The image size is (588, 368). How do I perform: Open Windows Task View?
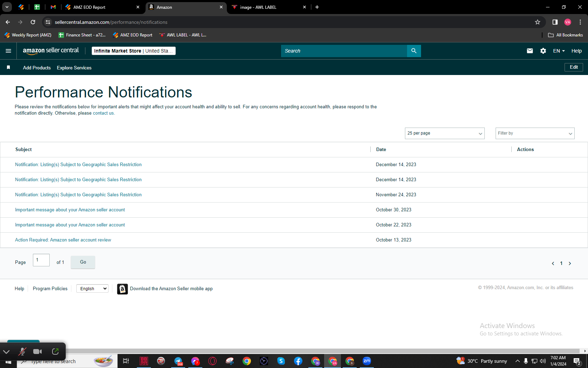(126, 361)
